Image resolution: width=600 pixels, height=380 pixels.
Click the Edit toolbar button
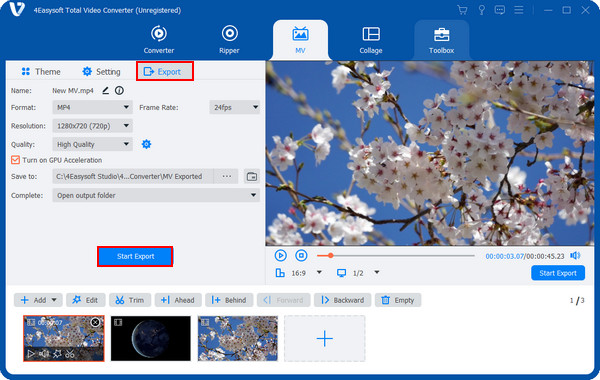click(x=86, y=300)
